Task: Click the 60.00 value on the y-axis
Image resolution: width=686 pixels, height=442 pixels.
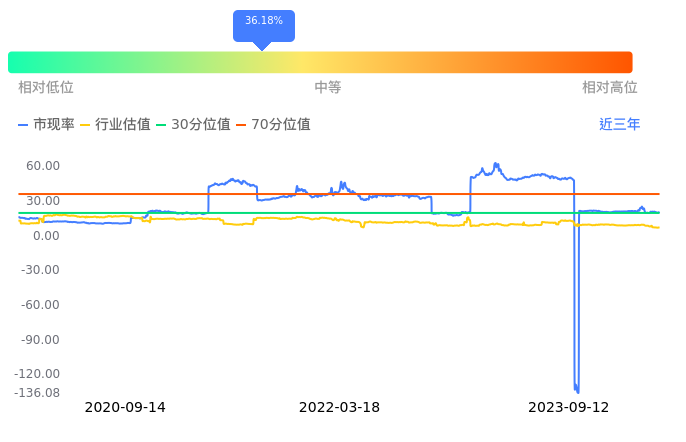Action: [43, 166]
